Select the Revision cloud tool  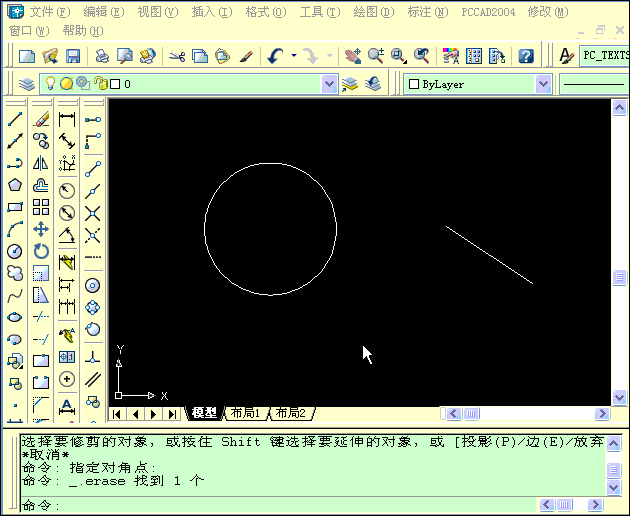pos(15,273)
